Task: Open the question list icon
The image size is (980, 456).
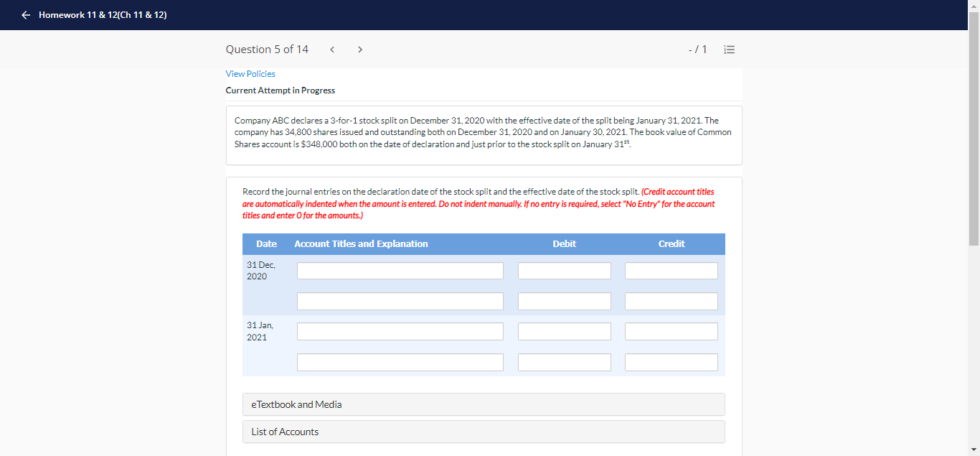Action: (730, 50)
